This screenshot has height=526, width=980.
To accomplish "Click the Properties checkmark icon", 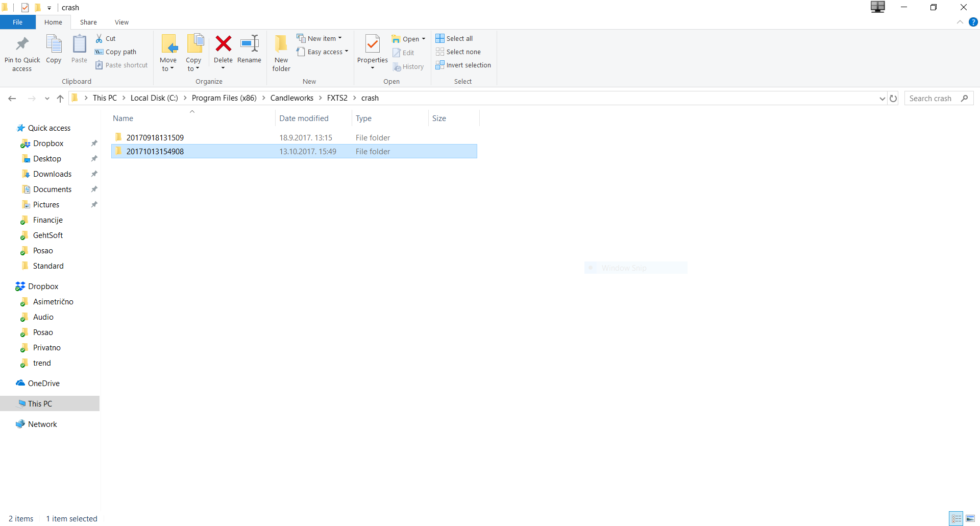I will (x=373, y=44).
